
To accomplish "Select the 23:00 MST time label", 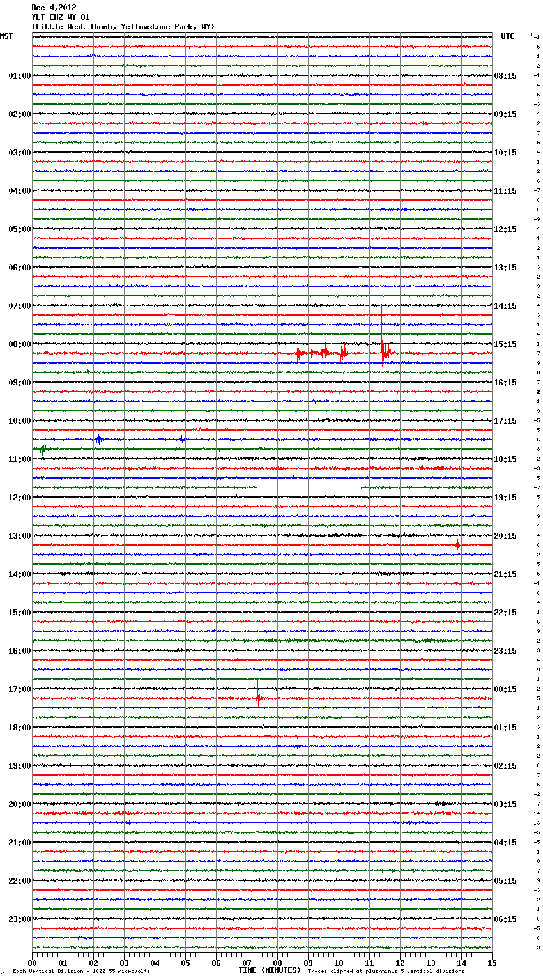I will (19, 919).
